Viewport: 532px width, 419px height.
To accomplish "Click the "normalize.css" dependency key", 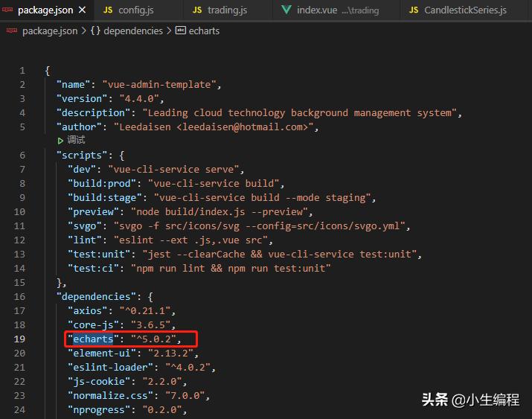I will click(110, 396).
